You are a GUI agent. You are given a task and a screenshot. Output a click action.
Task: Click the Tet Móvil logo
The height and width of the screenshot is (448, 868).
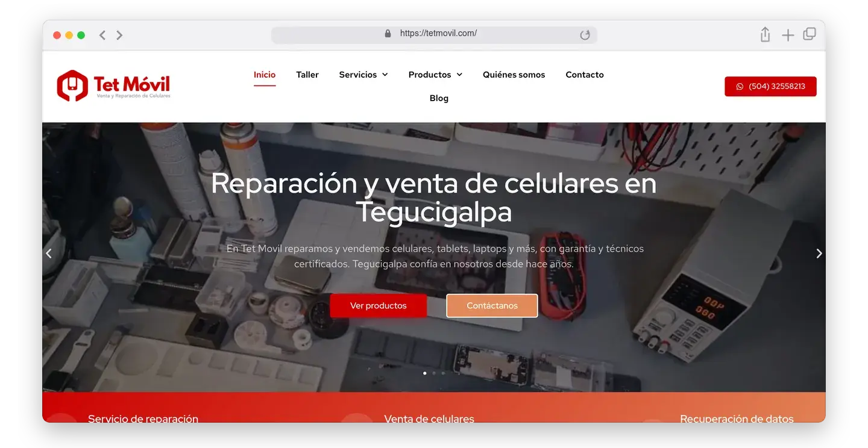[113, 86]
